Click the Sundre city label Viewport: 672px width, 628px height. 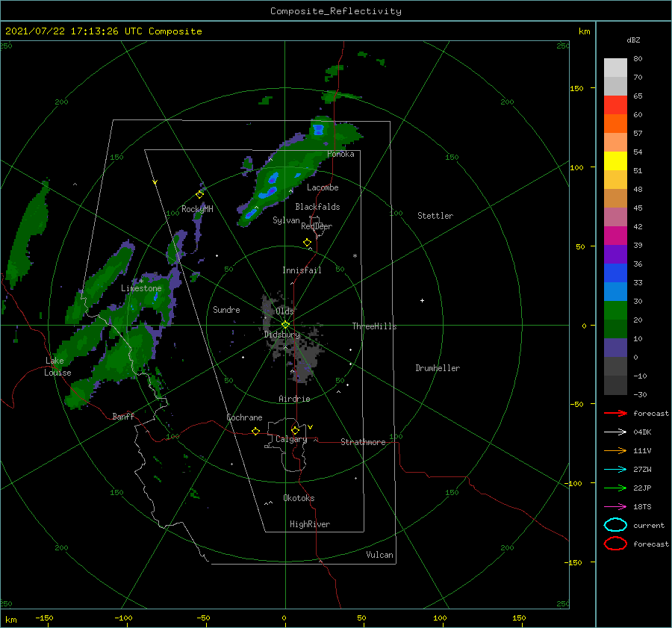[226, 309]
